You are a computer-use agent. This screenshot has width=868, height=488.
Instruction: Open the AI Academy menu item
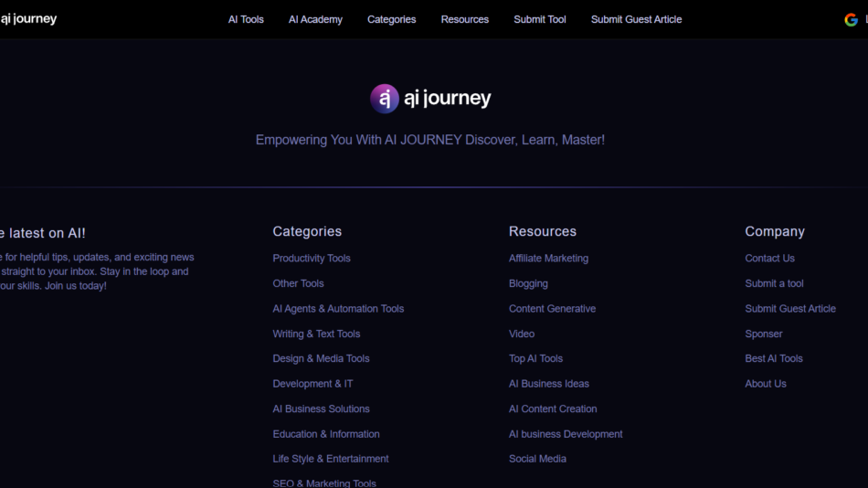(x=315, y=19)
